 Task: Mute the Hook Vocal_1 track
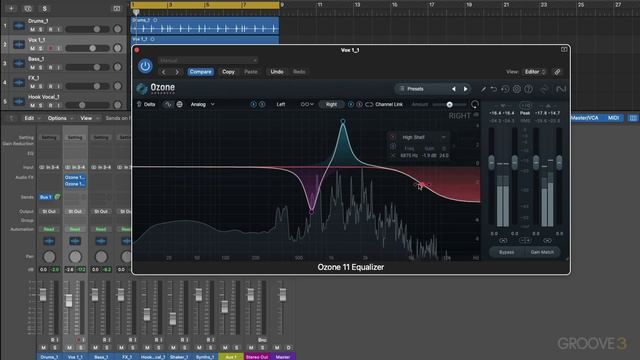[x=32, y=105]
